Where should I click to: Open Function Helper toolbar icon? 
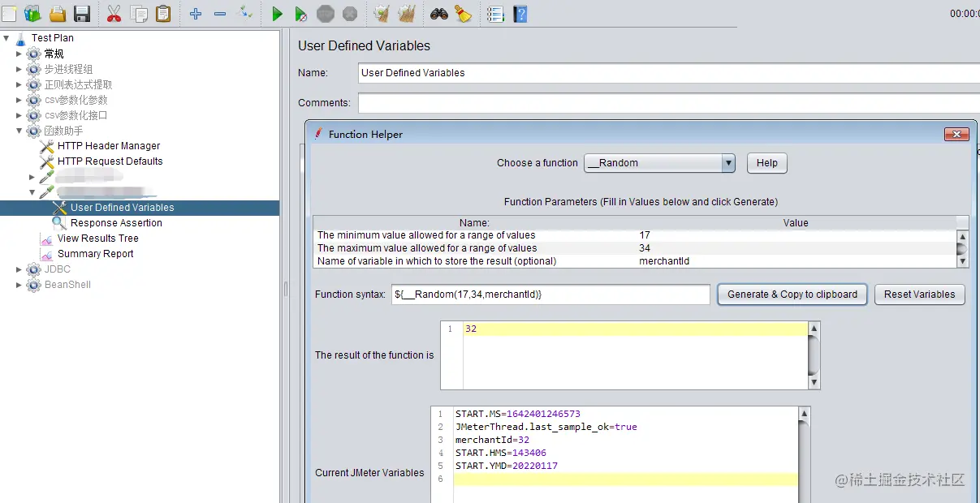(x=494, y=14)
